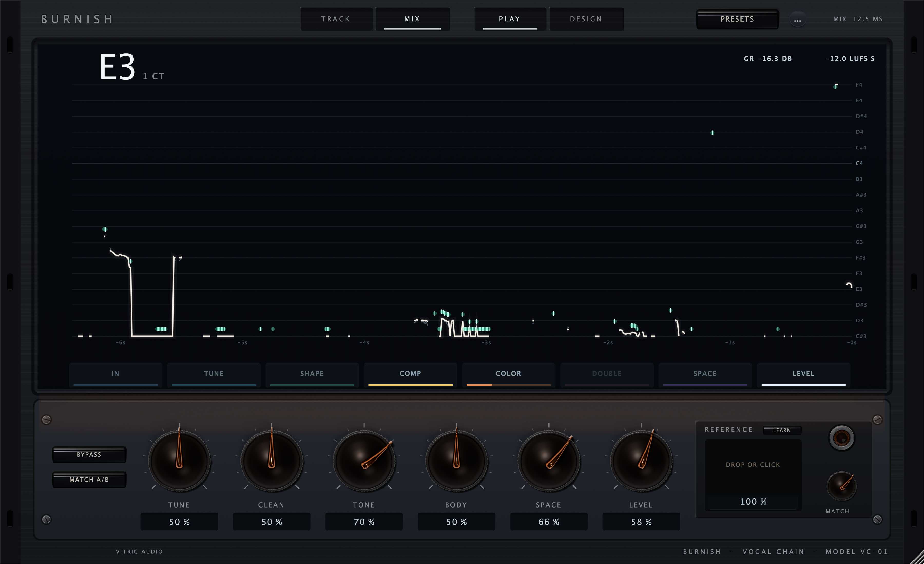Select the PLAY view tab
924x564 pixels.
click(x=510, y=19)
